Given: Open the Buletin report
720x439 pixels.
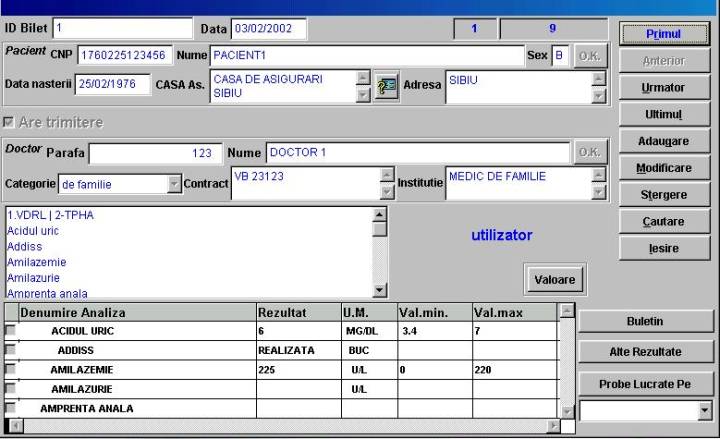Looking at the screenshot, I should point(646,321).
